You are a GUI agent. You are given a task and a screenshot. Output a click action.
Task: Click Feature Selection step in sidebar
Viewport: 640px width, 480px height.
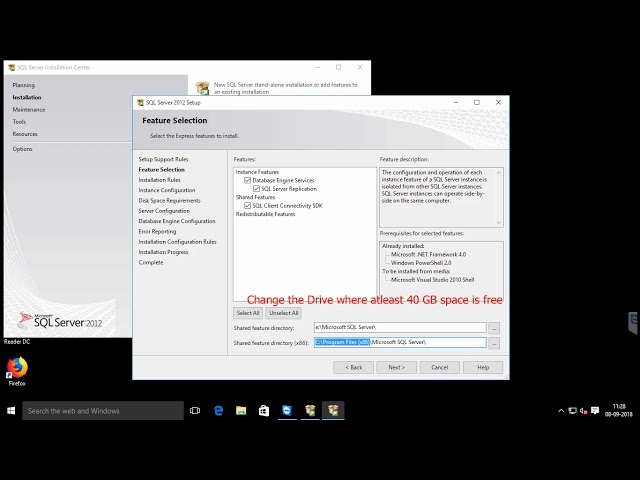[161, 169]
